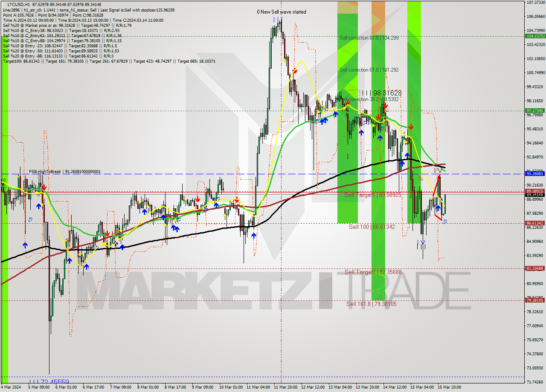Screen dimensions: 546x392
Task: Click the blue 91.26081 price axis tag
Action: [x=535, y=174]
